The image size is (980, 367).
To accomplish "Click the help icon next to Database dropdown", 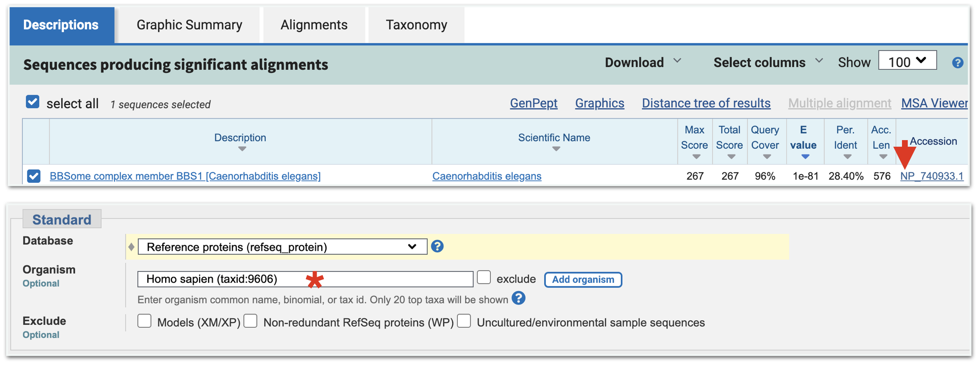I will click(x=437, y=247).
